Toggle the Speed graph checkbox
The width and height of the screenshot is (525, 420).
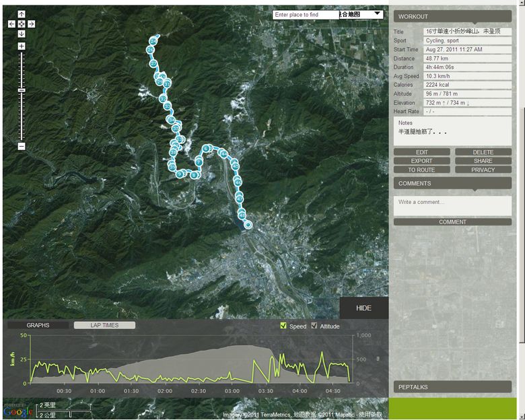click(283, 326)
